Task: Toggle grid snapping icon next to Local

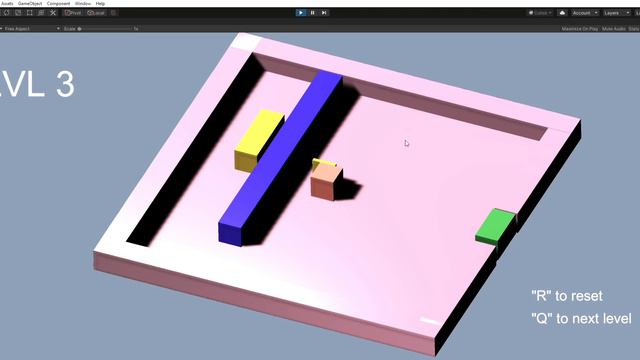Action: tap(113, 13)
